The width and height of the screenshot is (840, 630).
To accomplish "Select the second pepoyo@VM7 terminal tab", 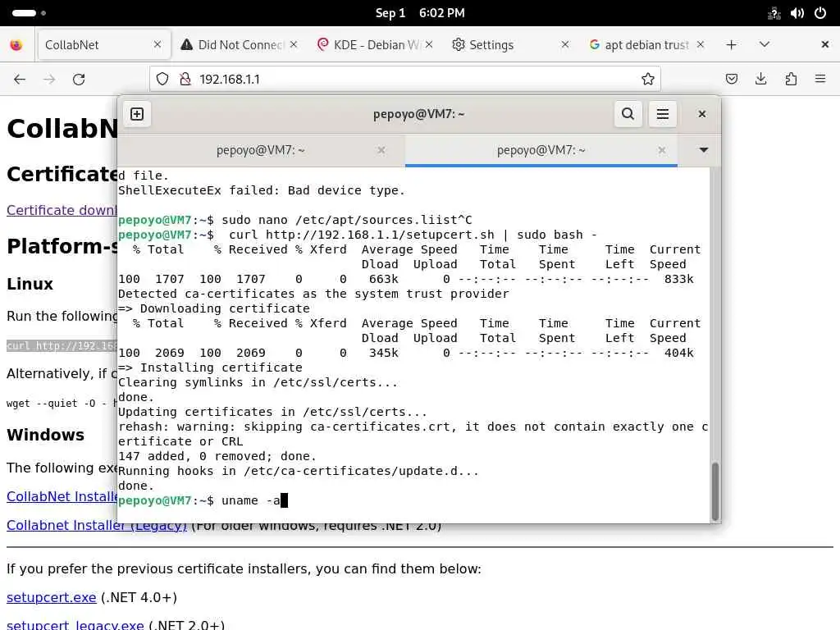I will click(x=541, y=151).
